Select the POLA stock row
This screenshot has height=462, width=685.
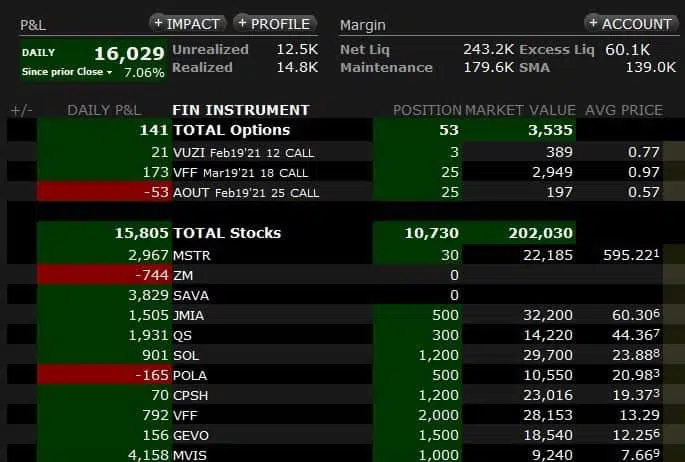[x=346, y=375]
